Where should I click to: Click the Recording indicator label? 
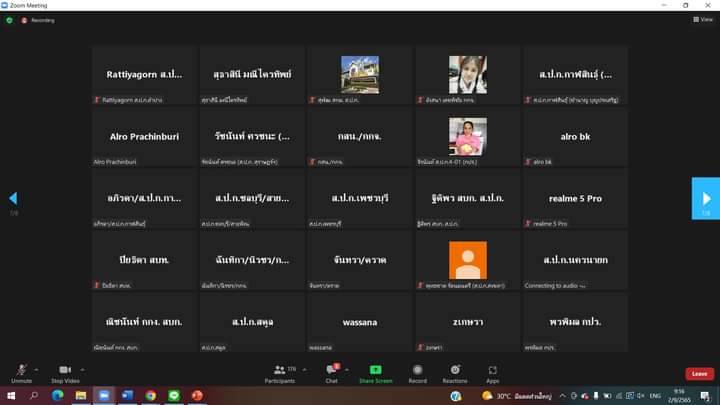(x=40, y=19)
